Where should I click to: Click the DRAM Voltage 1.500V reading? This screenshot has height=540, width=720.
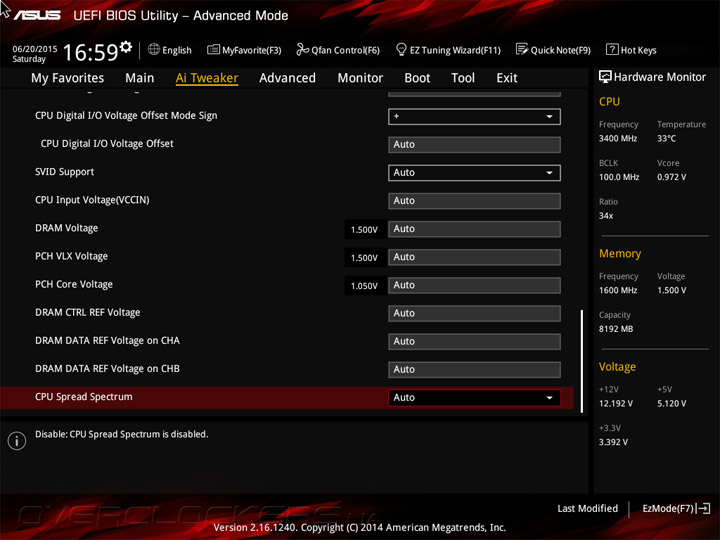364,230
